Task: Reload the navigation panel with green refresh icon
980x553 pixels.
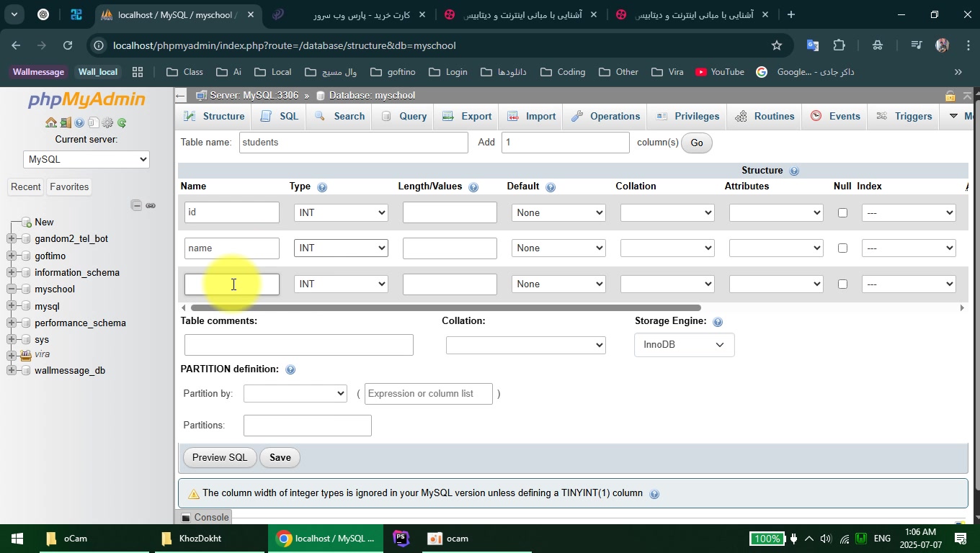Action: point(122,123)
